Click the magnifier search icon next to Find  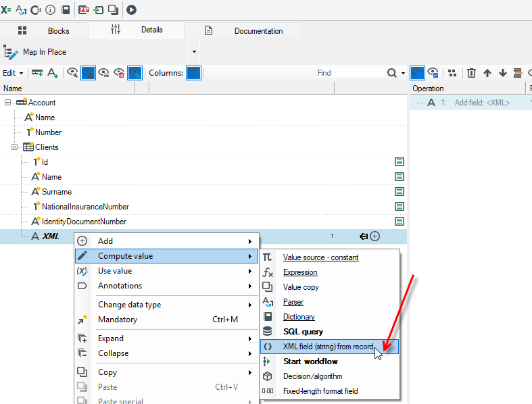coord(392,73)
